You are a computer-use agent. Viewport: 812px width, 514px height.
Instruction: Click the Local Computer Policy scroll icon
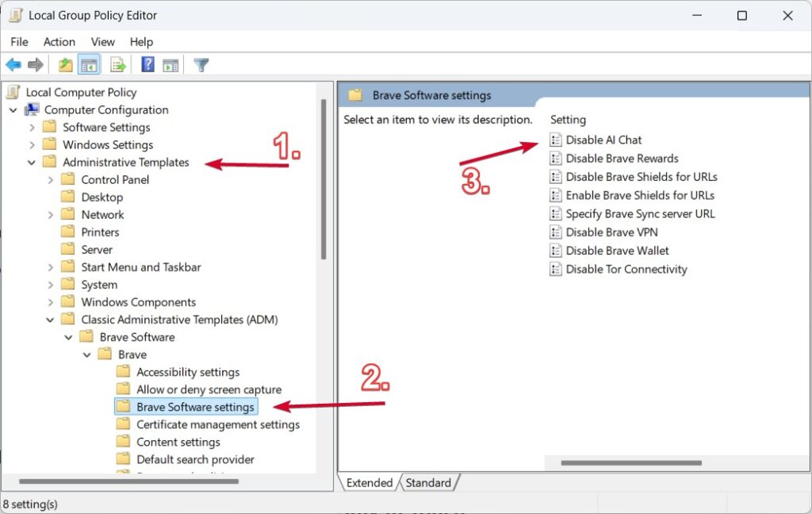pos(13,92)
